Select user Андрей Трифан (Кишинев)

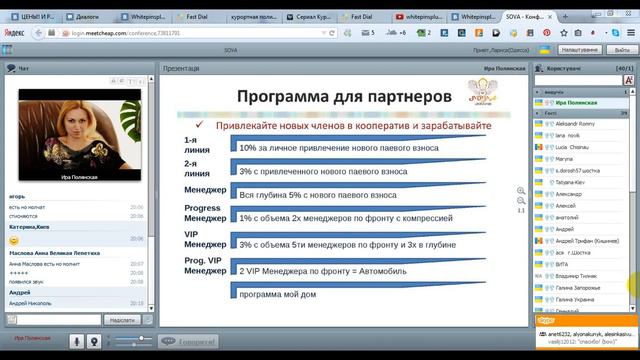pos(581,241)
